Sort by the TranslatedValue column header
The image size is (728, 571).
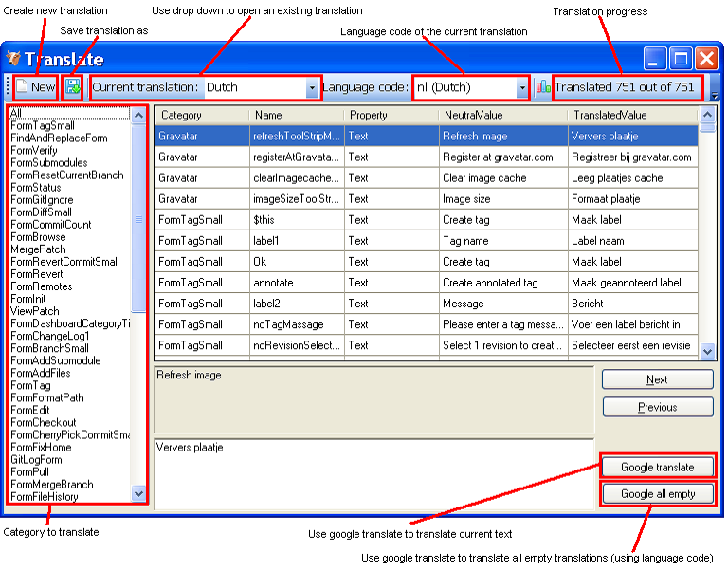[x=633, y=115]
